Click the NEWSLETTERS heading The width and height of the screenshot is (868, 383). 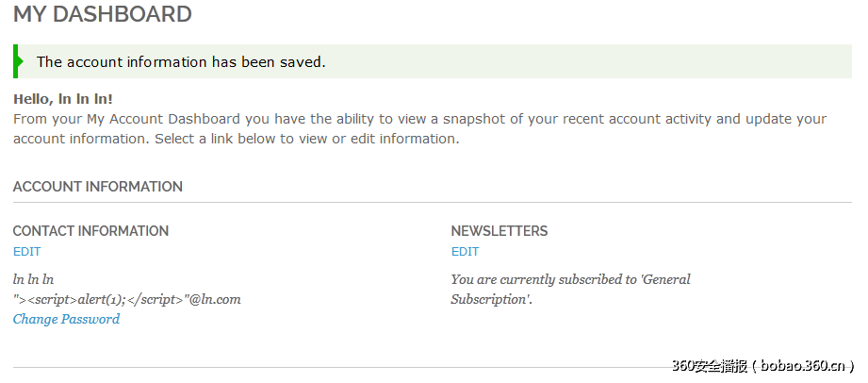[x=499, y=231]
